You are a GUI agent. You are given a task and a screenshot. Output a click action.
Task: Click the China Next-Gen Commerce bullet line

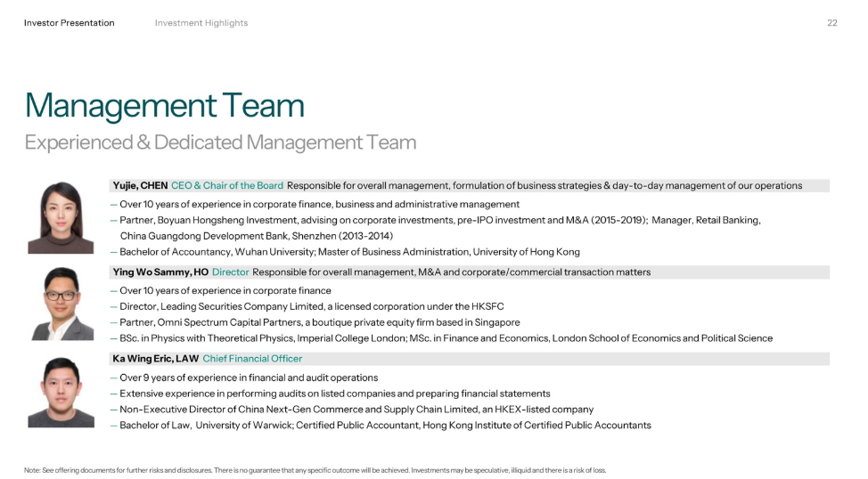point(353,410)
